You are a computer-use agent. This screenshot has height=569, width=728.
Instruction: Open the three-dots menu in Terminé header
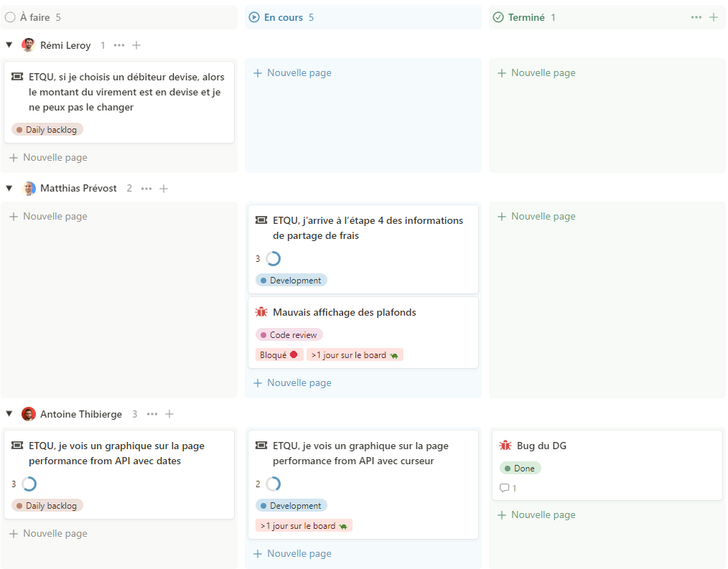[696, 17]
